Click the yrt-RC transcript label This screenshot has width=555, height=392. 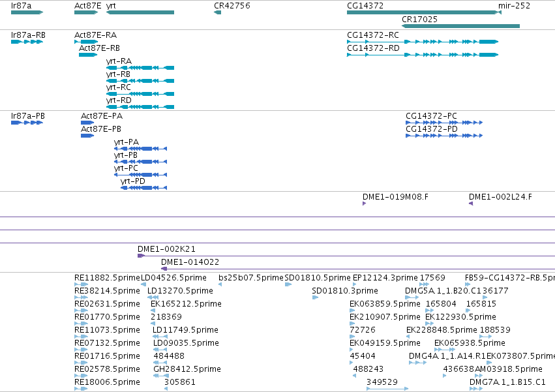click(119, 87)
